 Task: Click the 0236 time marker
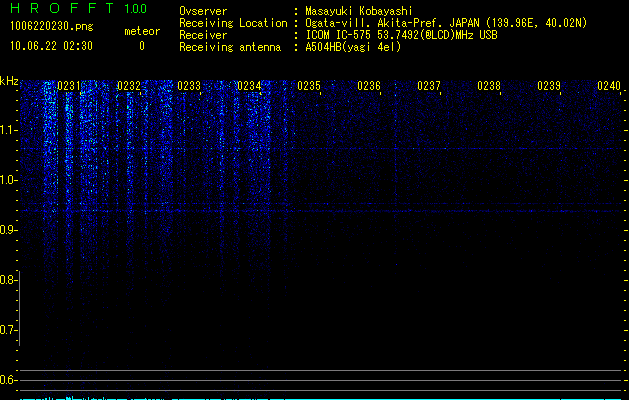click(369, 86)
